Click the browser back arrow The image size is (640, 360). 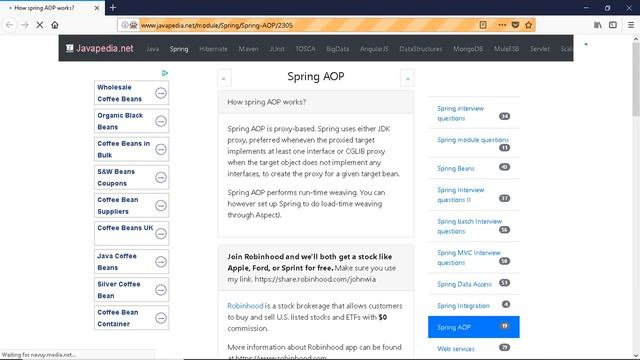coord(9,25)
